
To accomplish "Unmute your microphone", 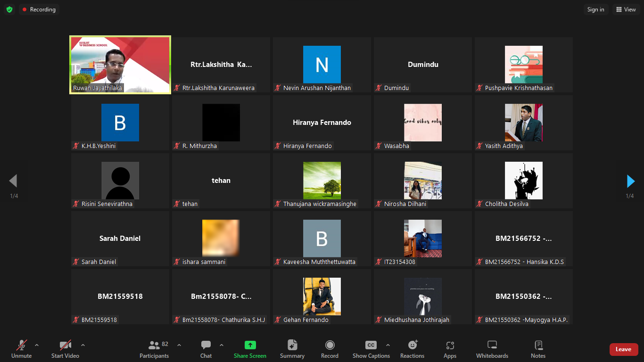I will click(x=21, y=349).
